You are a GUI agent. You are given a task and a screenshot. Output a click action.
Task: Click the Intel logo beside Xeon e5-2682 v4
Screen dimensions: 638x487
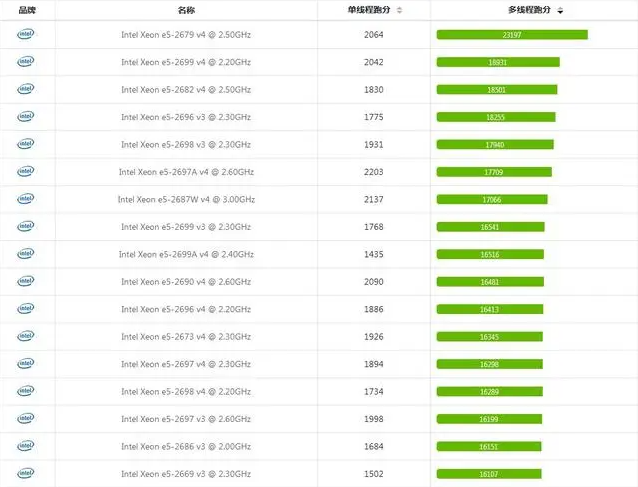click(25, 89)
